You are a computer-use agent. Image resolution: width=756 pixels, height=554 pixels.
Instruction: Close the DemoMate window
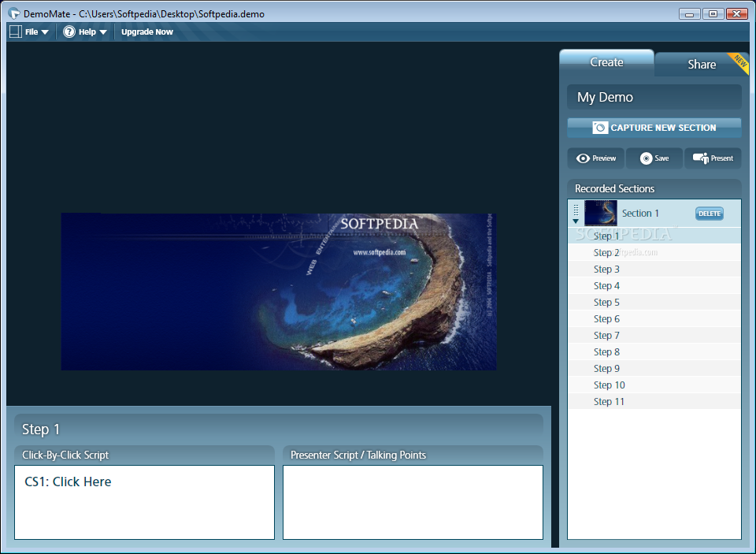[736, 14]
